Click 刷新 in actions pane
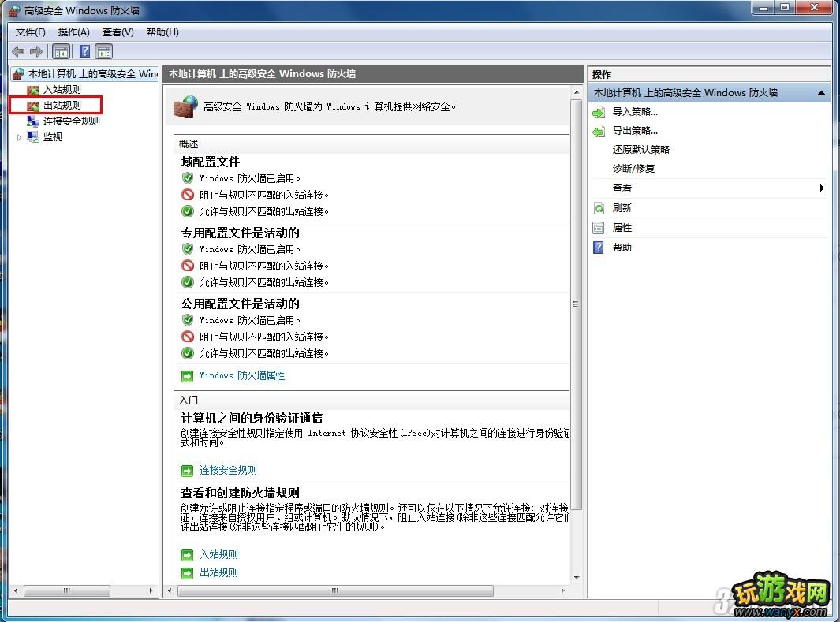Image resolution: width=840 pixels, height=622 pixels. (622, 207)
